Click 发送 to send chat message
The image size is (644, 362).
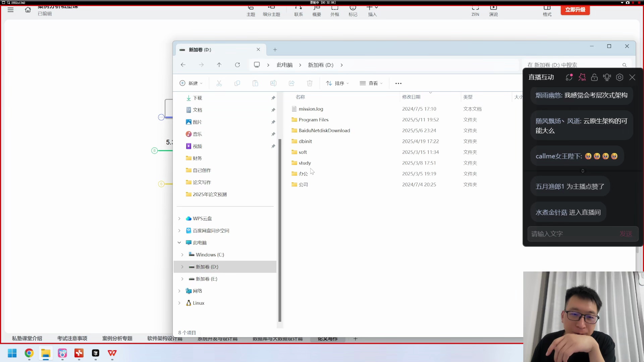pos(626,234)
